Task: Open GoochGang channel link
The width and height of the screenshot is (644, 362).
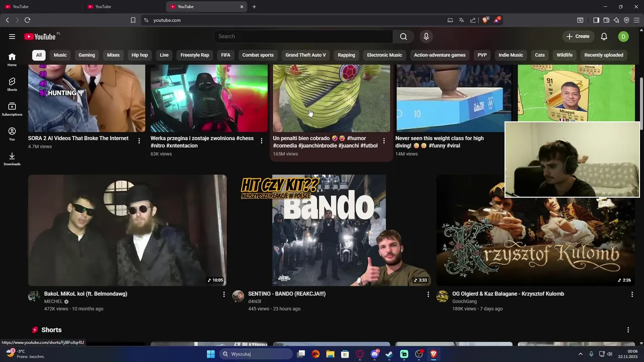Action: coord(464,302)
